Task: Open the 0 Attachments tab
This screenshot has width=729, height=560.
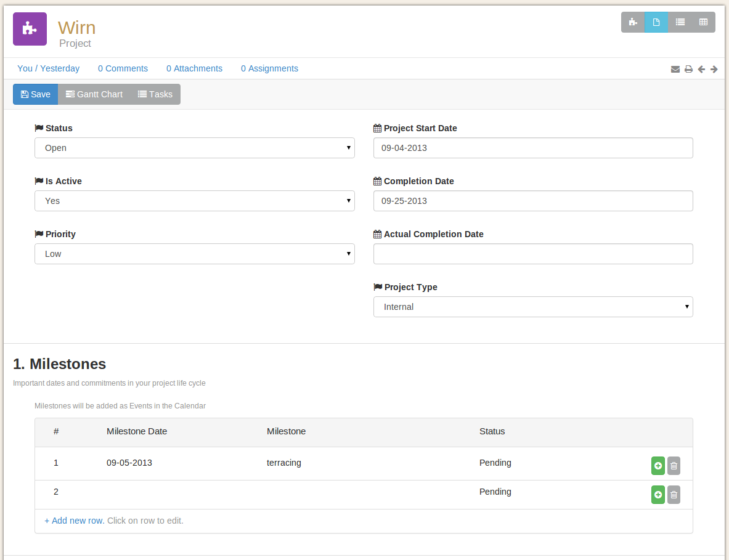Action: click(x=194, y=68)
